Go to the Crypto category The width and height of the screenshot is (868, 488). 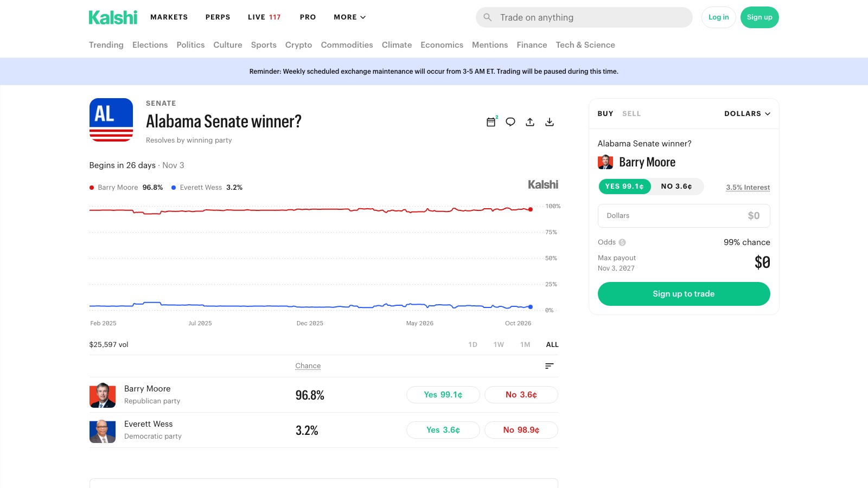[x=298, y=45]
